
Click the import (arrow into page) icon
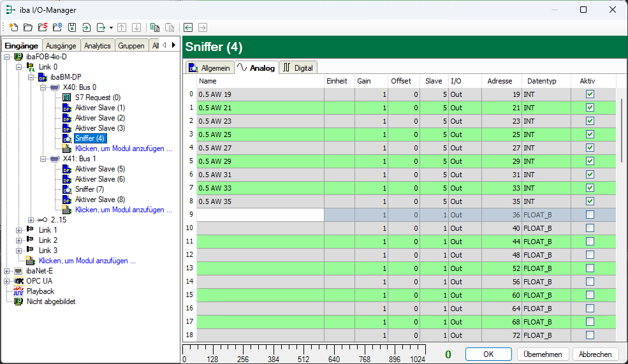[86, 27]
